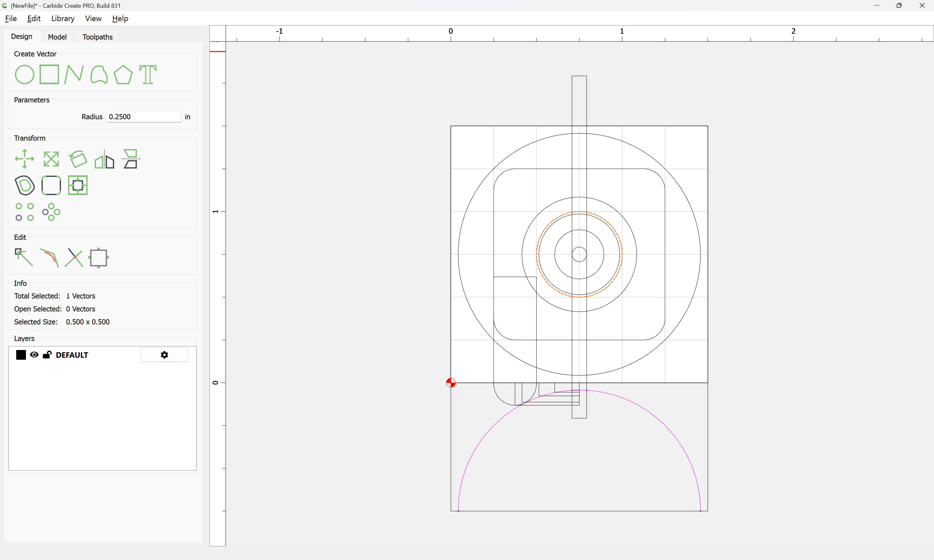934x560 pixels.
Task: Click the Scale/Resize transform icon
Action: point(51,159)
